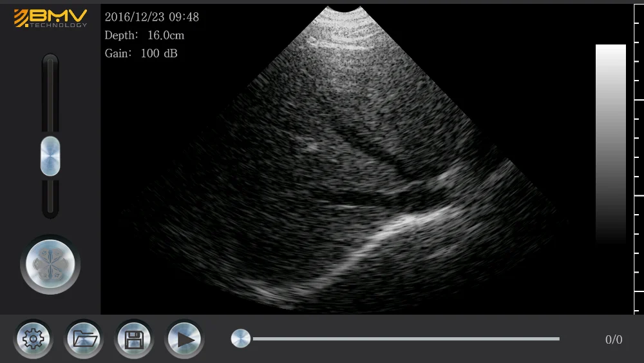Viewport: 644px width, 363px height.
Task: Click the grayscale gradient bar
Action: (x=611, y=144)
